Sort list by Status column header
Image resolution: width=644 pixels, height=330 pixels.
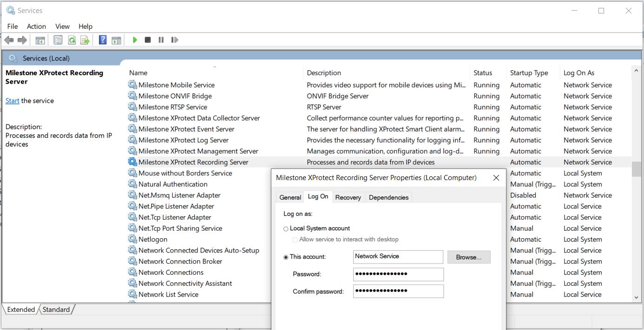coord(483,73)
